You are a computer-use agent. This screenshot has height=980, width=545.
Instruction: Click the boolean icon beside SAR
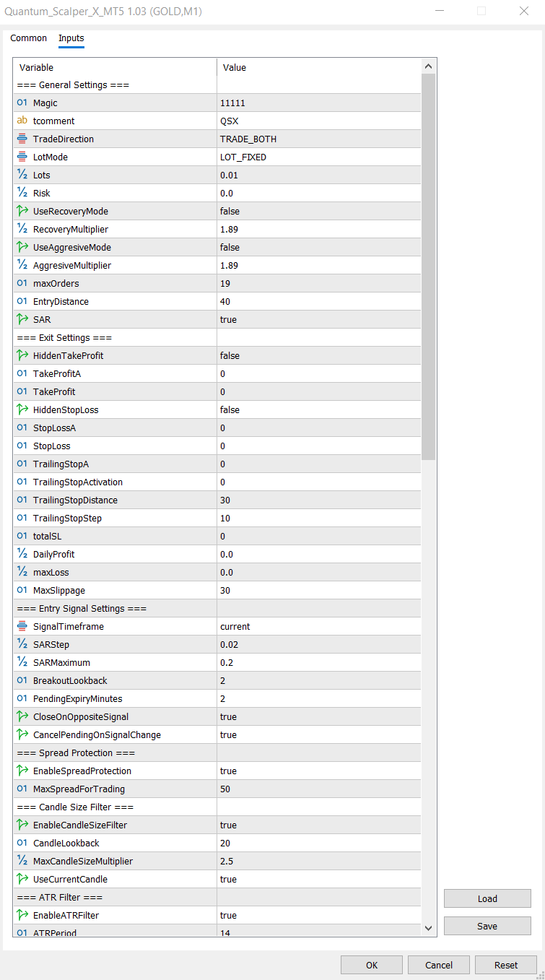(22, 320)
